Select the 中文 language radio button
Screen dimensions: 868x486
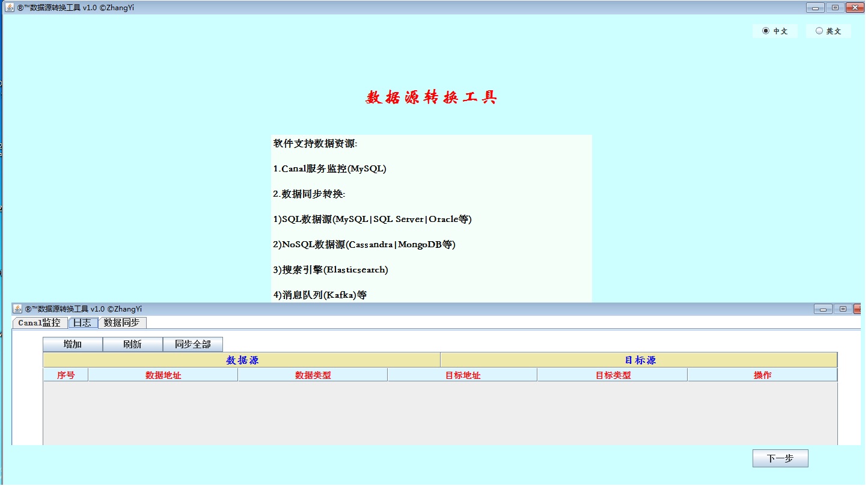point(775,31)
